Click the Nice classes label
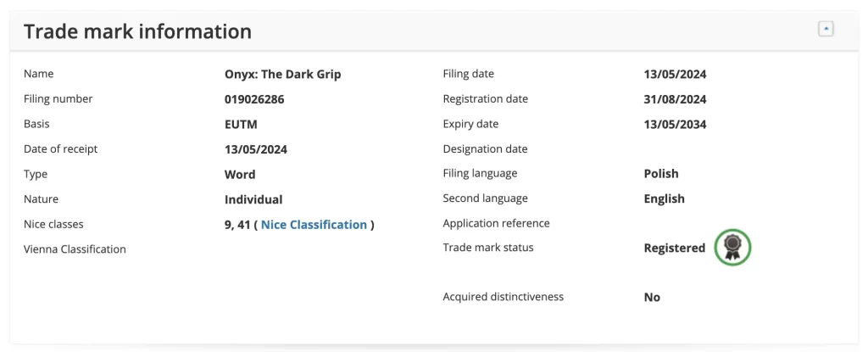 [x=53, y=224]
